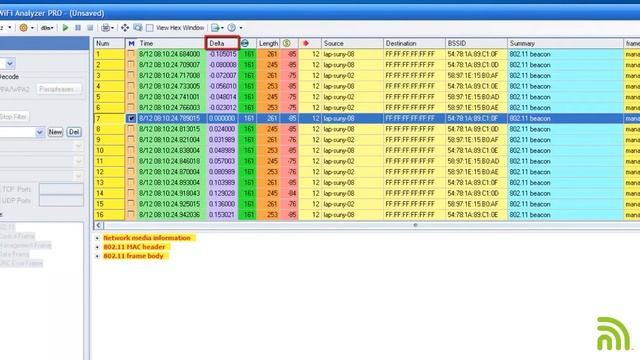Click delta value 0.153021 in row 16
The height and width of the screenshot is (360, 640).
[222, 215]
